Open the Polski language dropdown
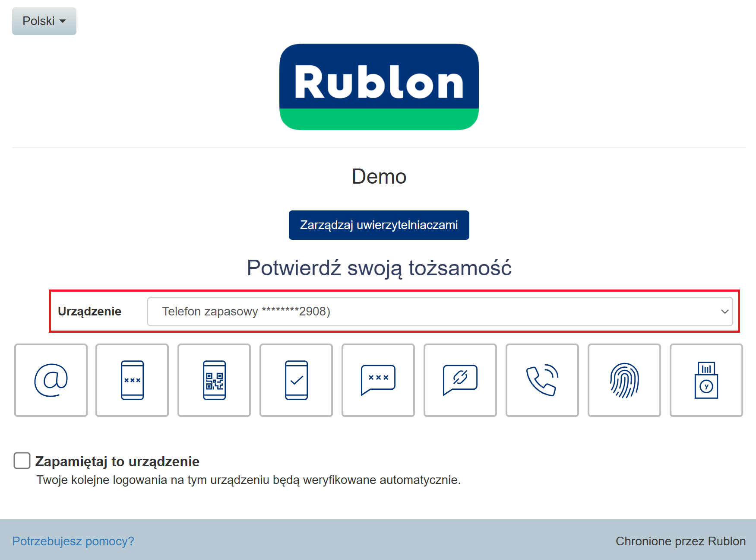The image size is (756, 560). [44, 21]
